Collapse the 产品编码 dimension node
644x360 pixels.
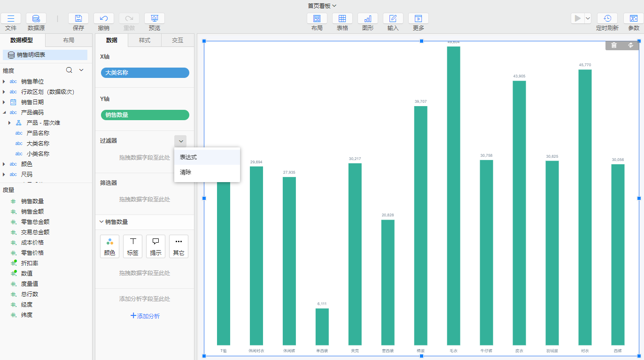pyautogui.click(x=4, y=113)
